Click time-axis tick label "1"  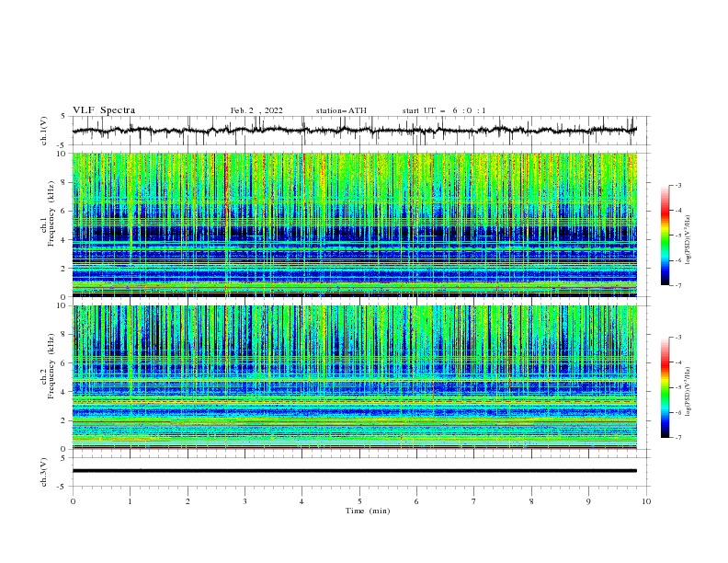(130, 501)
